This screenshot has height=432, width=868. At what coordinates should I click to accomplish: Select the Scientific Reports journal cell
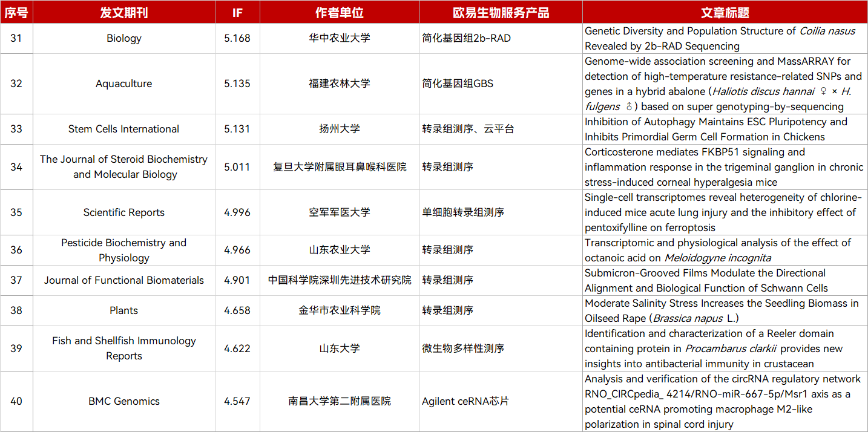pos(124,212)
